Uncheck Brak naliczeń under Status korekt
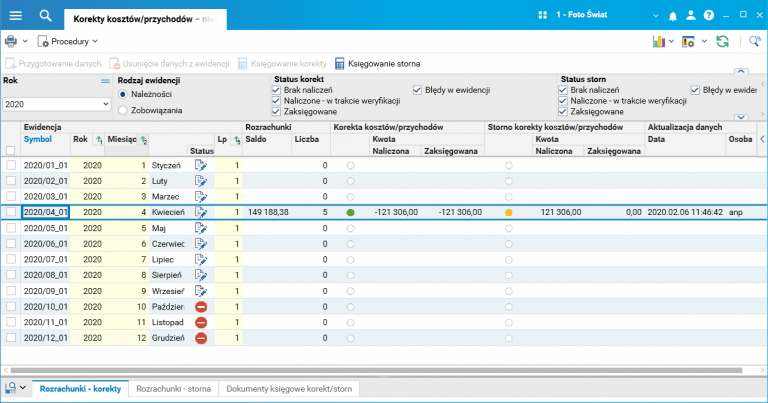Viewport: 768px width, 403px height. pyautogui.click(x=277, y=90)
